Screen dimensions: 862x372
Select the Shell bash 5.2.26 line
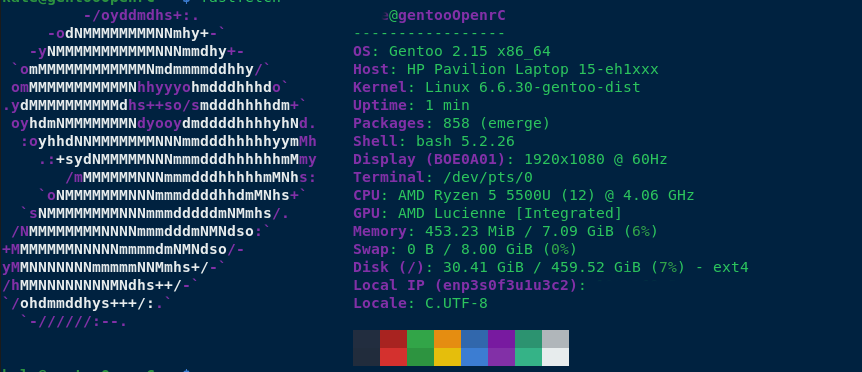(x=433, y=141)
